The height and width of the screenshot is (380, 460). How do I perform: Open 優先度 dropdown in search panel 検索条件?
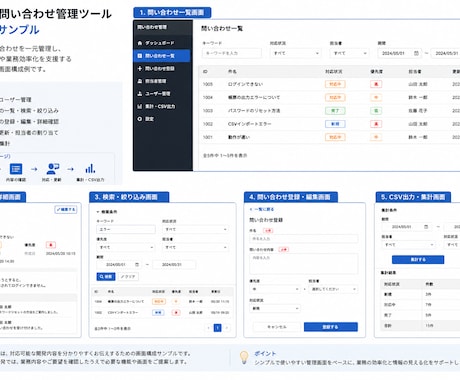coord(126,247)
